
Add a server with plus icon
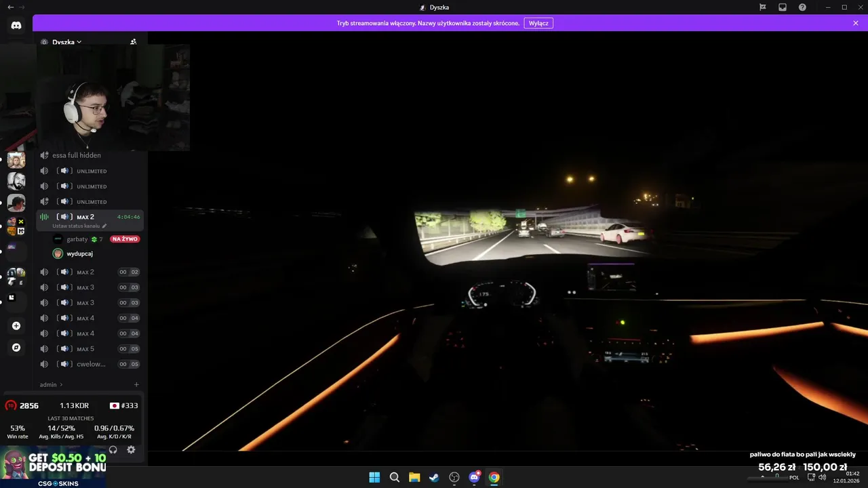pyautogui.click(x=16, y=326)
